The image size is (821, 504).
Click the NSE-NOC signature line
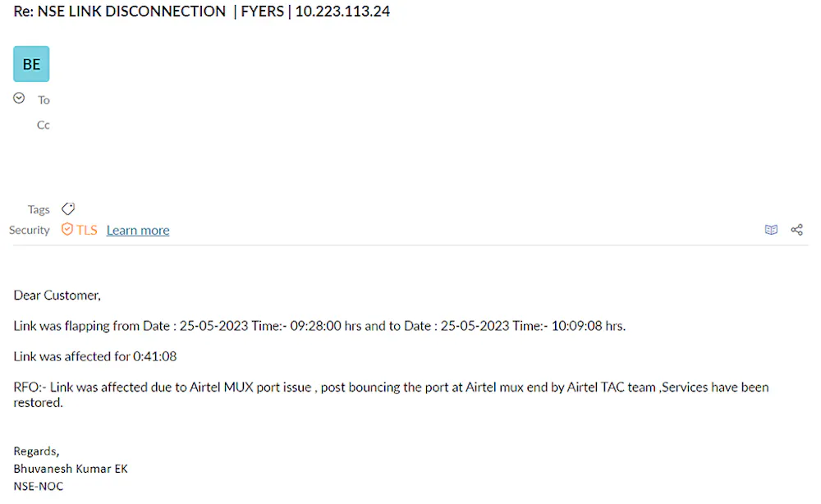coord(39,486)
